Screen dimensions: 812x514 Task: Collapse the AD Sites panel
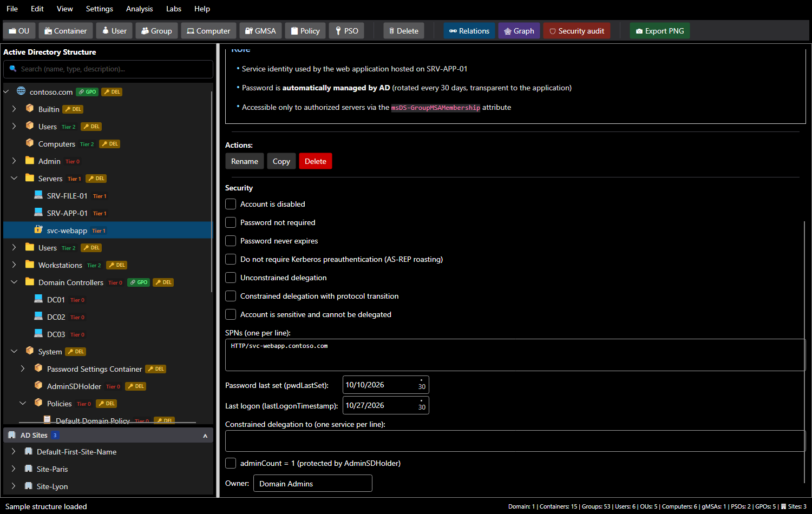pos(205,436)
